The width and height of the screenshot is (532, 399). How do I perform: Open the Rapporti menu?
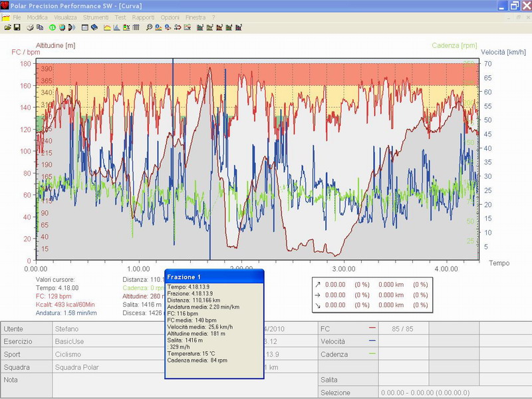[x=143, y=16]
